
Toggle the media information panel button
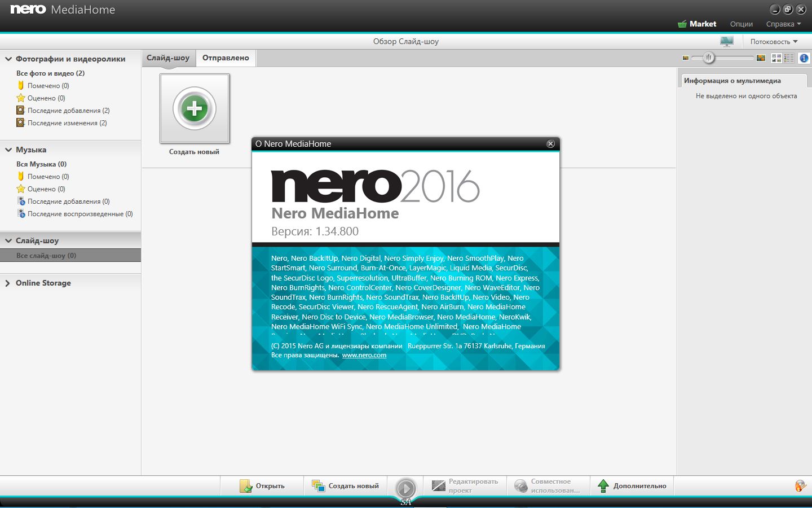tap(804, 58)
